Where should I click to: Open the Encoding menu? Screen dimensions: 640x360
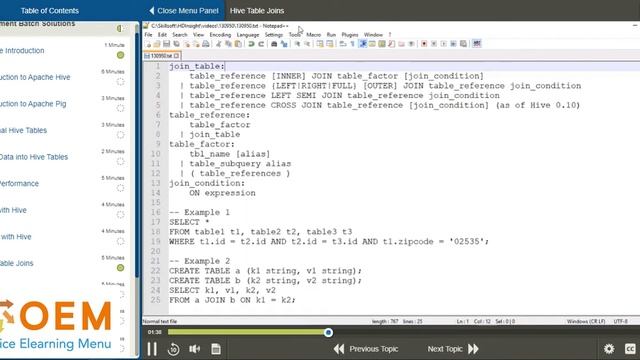pos(220,35)
